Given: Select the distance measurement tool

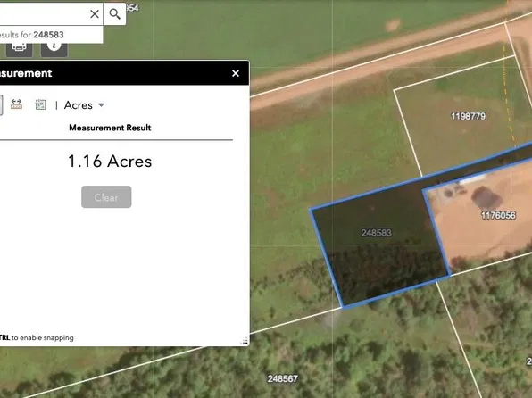Looking at the screenshot, I should (x=16, y=104).
